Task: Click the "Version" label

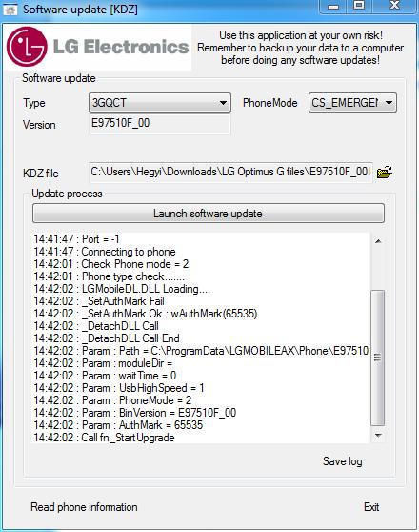Action: click(x=39, y=125)
